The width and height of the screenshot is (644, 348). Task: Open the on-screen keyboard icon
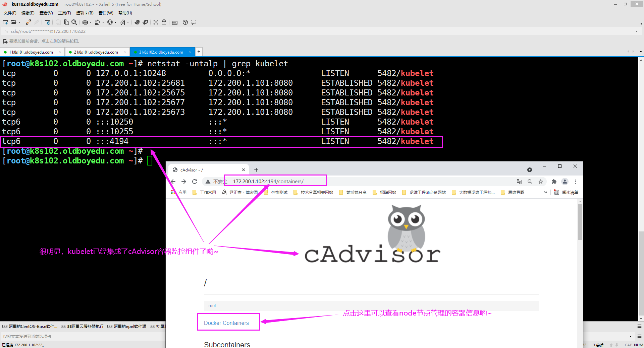(x=175, y=22)
